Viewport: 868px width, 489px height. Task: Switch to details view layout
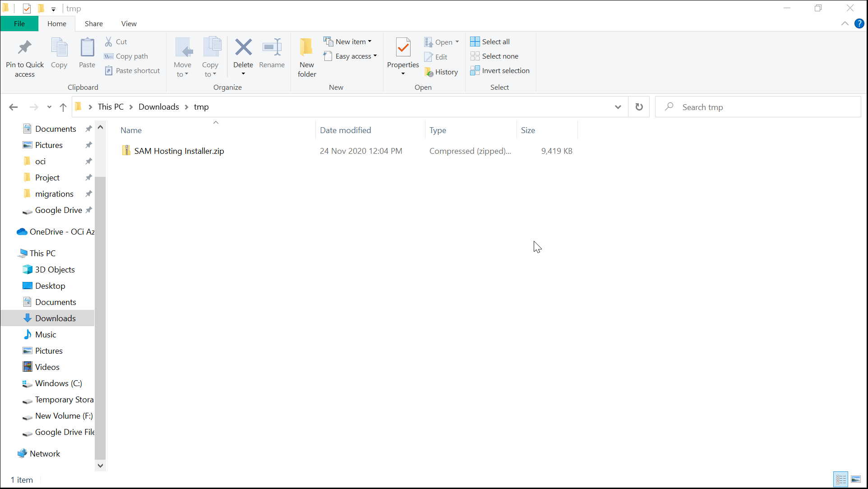coord(841,479)
